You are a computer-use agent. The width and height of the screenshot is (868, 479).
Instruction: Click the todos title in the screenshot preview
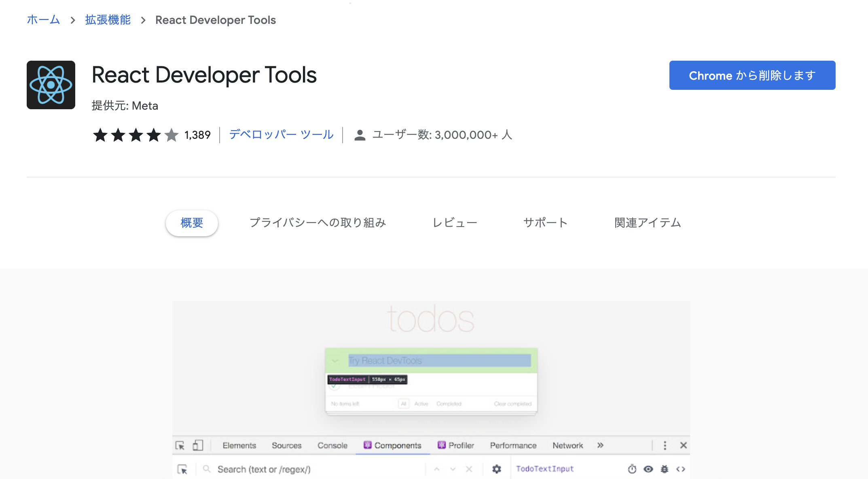(x=431, y=319)
